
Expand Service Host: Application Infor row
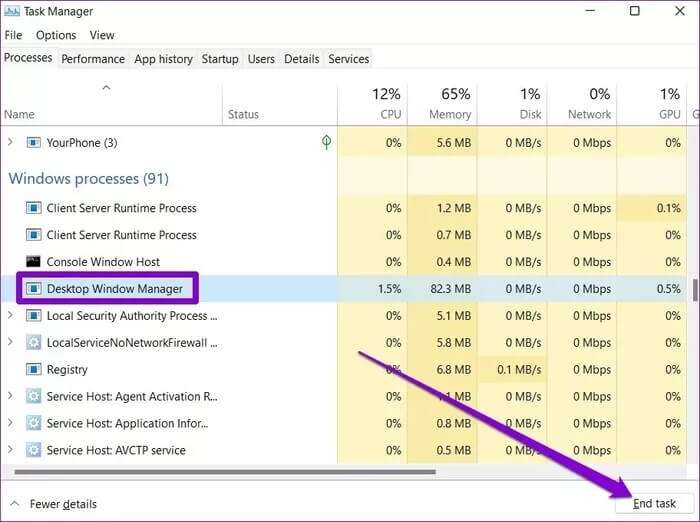(x=10, y=422)
